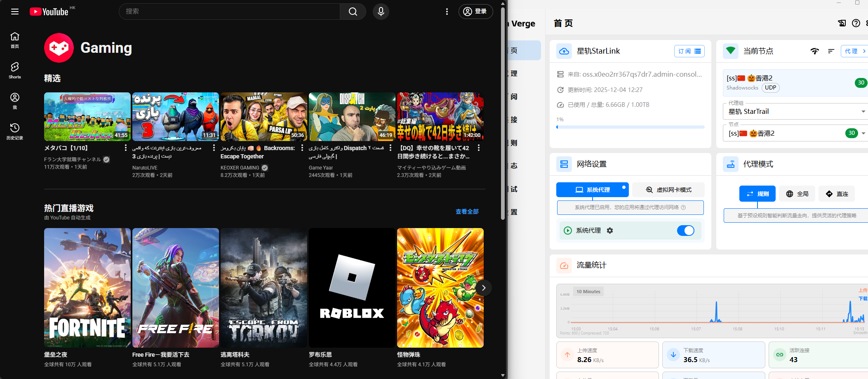Click the 登录 sign-in button
Screen dimensions: 868x379
[x=475, y=12]
